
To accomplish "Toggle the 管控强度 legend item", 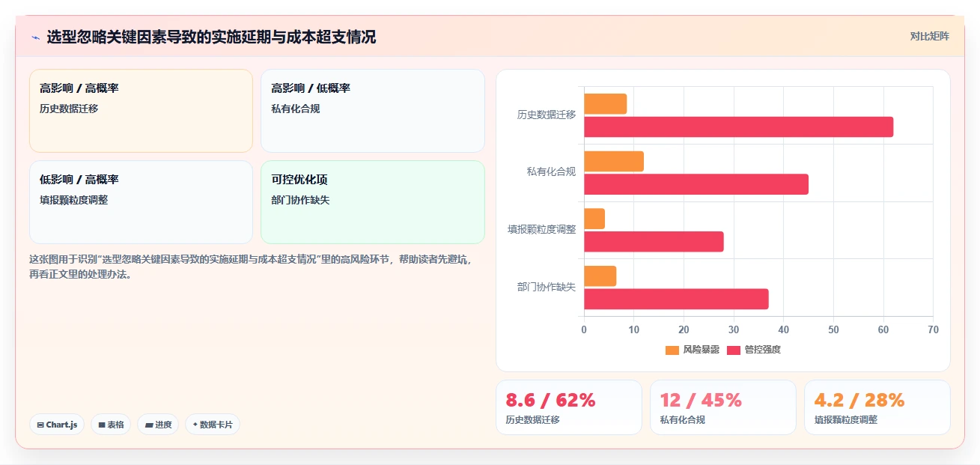I will coord(754,350).
